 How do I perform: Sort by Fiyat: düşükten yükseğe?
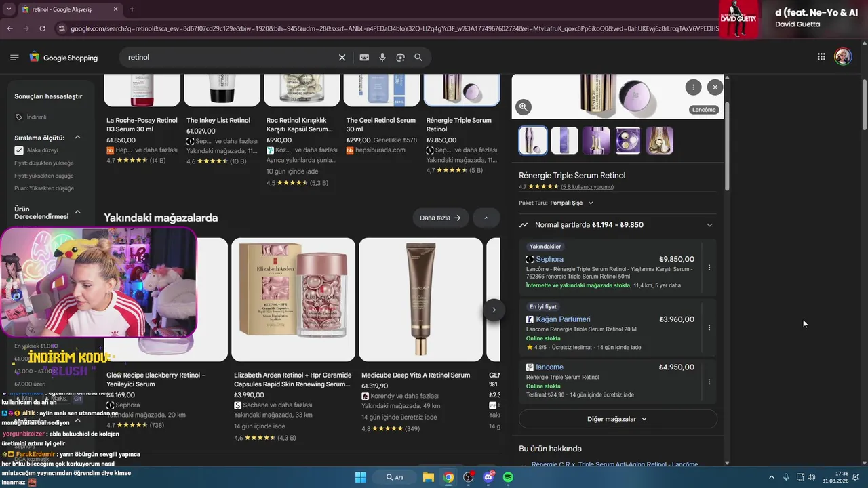44,163
